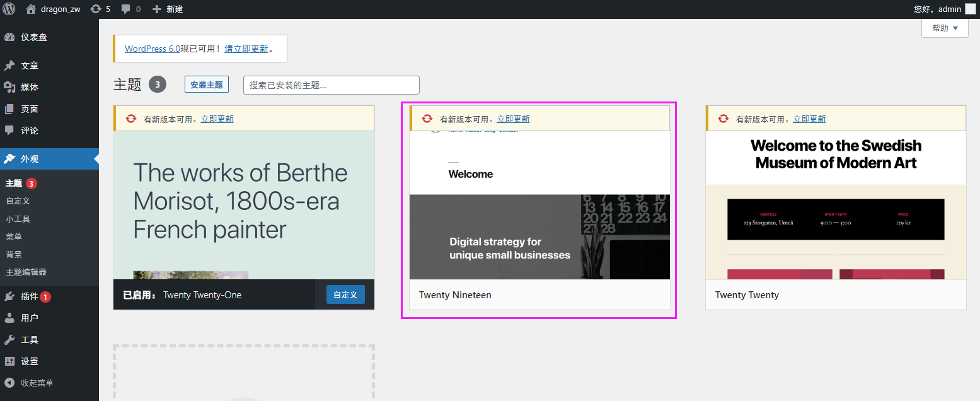Click the admin avatar in top bar
The image size is (980, 401).
click(x=971, y=9)
